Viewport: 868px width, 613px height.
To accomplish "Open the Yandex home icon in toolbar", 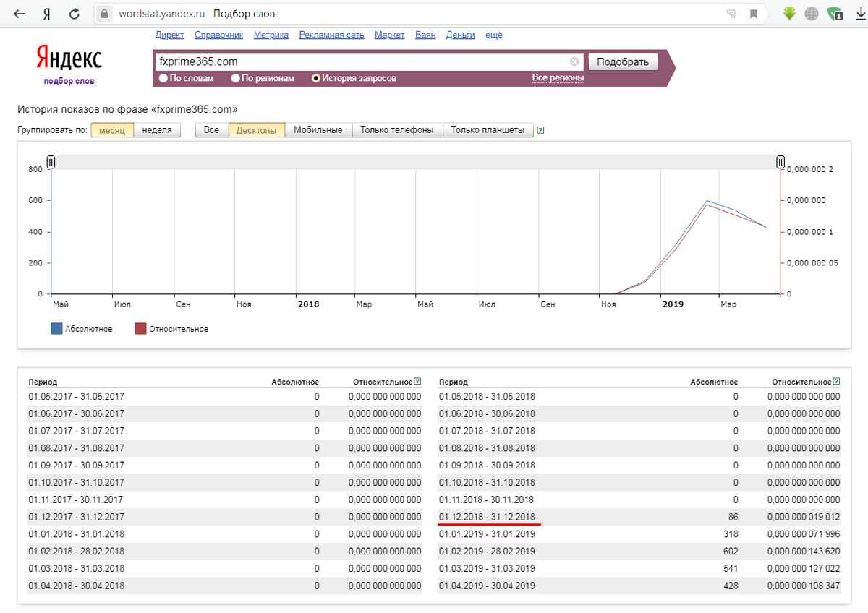I will [x=46, y=14].
